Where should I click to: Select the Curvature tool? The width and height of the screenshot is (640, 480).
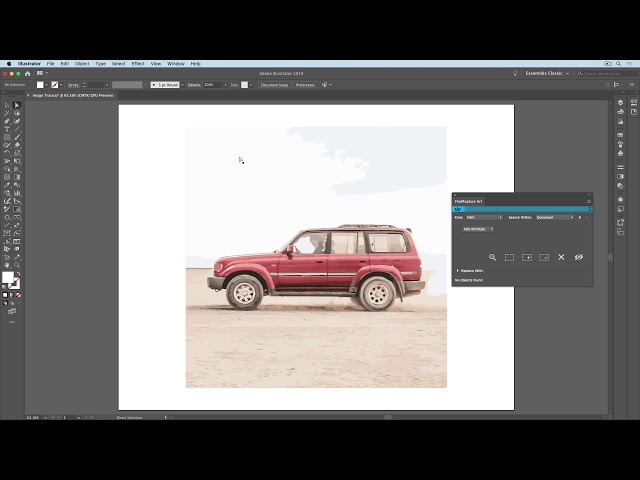click(x=17, y=121)
